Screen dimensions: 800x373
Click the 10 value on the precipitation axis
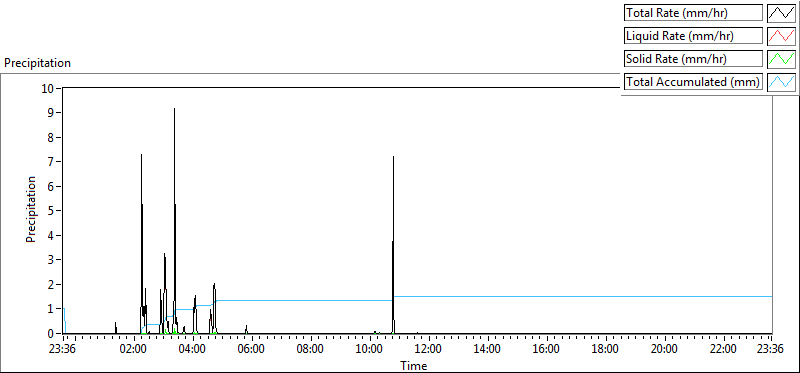(x=48, y=88)
